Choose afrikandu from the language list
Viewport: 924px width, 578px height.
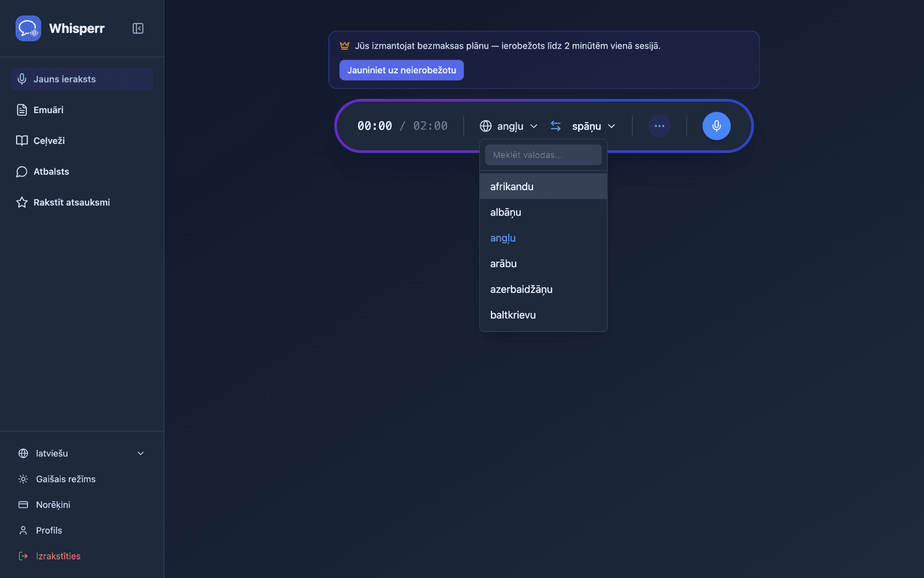pos(543,187)
